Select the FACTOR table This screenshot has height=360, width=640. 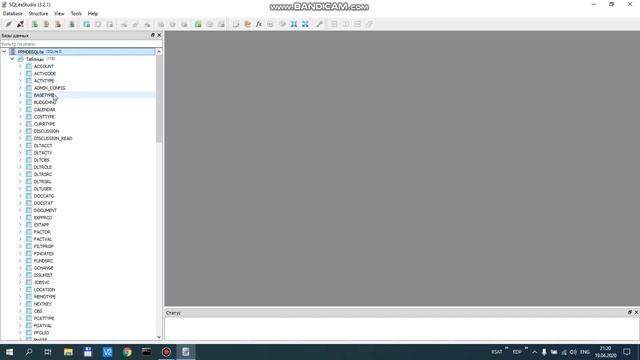(x=42, y=232)
